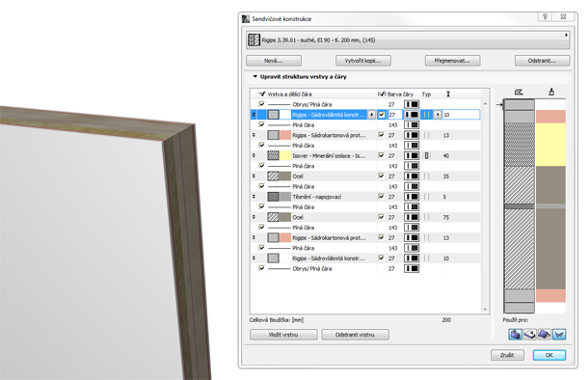Uncheck top Obrys/Plná čára line checkbox
588x380 pixels.
coord(261,104)
